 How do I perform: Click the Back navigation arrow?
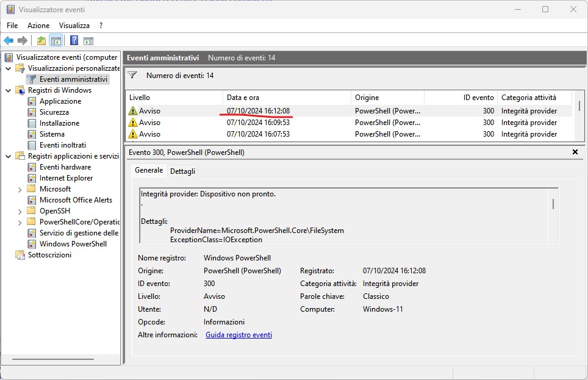point(8,40)
